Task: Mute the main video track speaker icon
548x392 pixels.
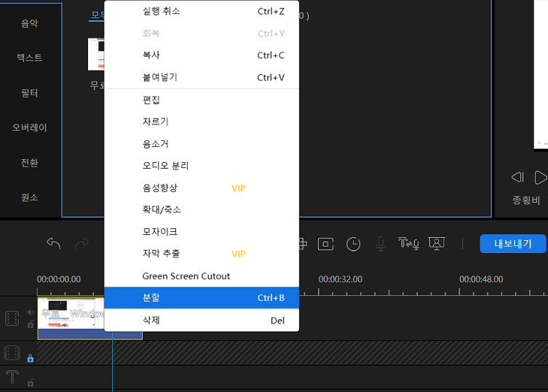Action: [x=31, y=312]
